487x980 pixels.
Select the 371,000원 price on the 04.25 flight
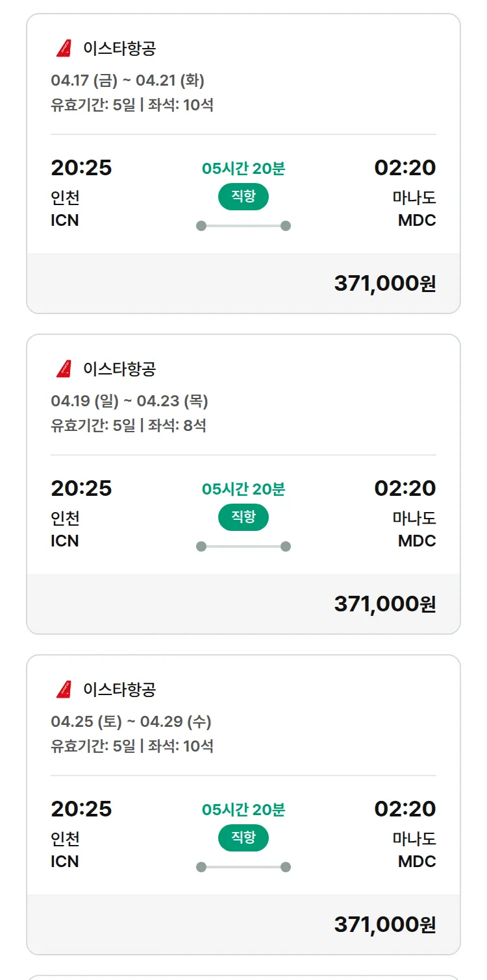pos(384,925)
